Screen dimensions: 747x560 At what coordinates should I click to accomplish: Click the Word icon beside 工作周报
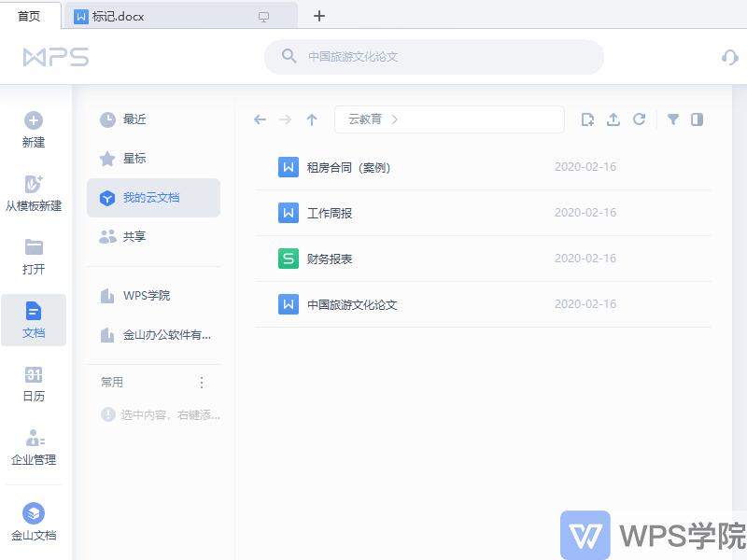289,213
